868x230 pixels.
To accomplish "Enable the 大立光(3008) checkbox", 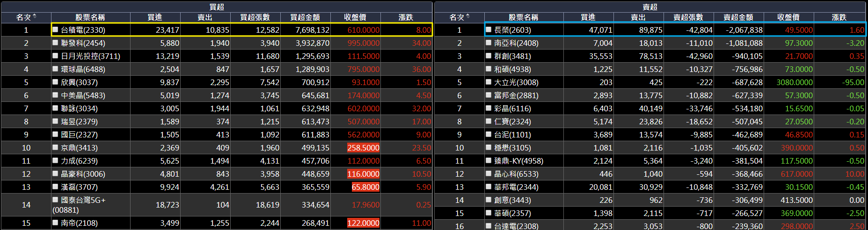I will click(x=489, y=82).
